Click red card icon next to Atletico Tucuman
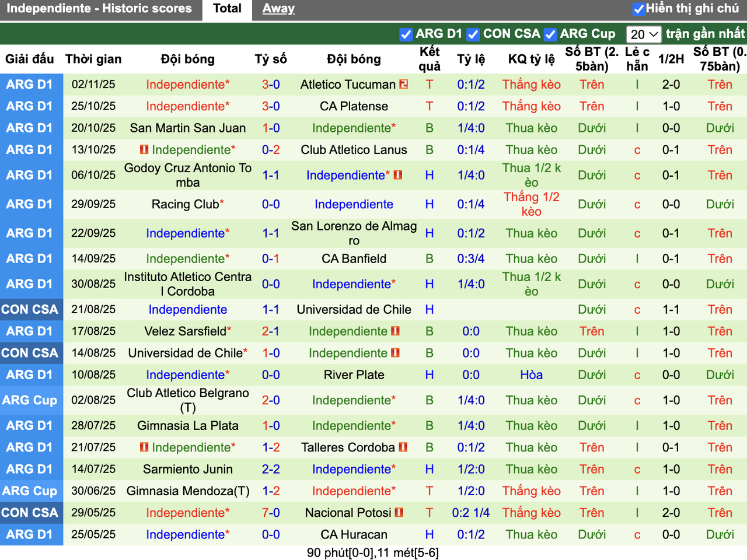Image resolution: width=747 pixels, height=560 pixels. 404,85
